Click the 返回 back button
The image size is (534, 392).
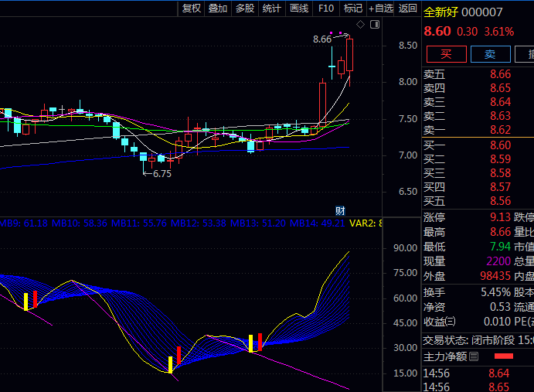coord(407,9)
